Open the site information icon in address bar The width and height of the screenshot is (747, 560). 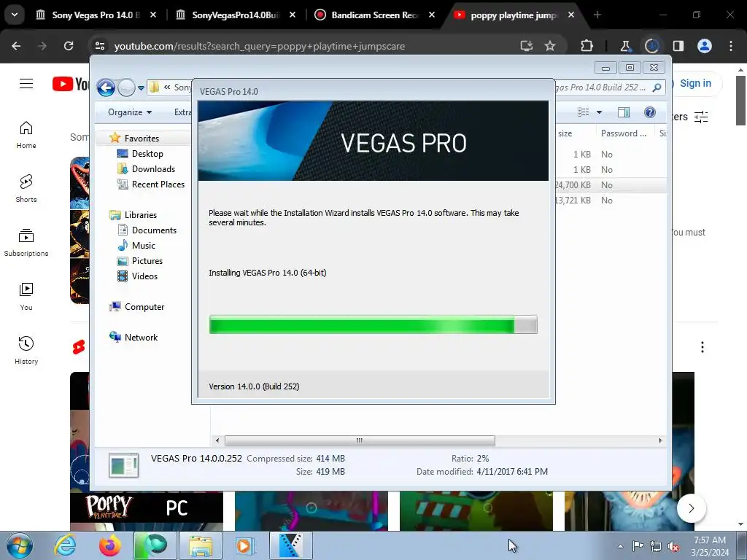coord(100,46)
